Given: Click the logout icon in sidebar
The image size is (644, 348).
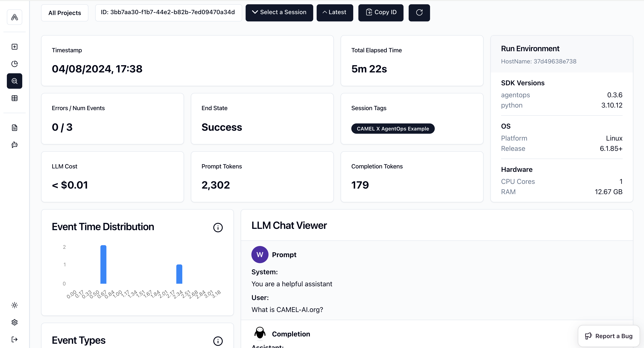Looking at the screenshot, I should coord(15,339).
